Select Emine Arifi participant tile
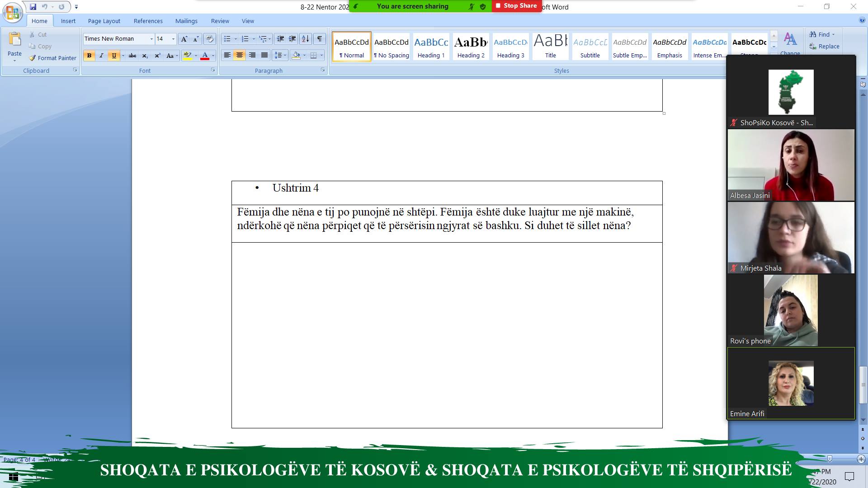 tap(791, 383)
